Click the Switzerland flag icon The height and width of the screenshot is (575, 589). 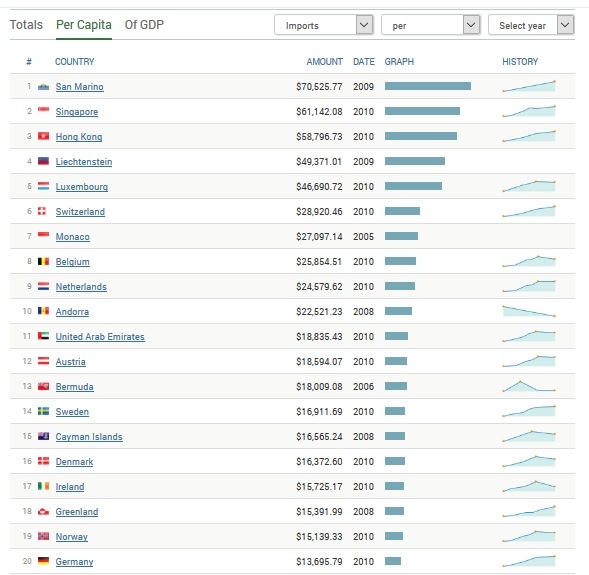tap(42, 211)
